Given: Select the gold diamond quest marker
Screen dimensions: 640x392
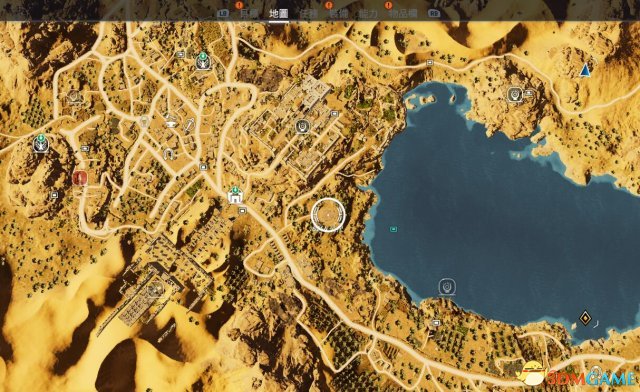Looking at the screenshot, I should [585, 318].
